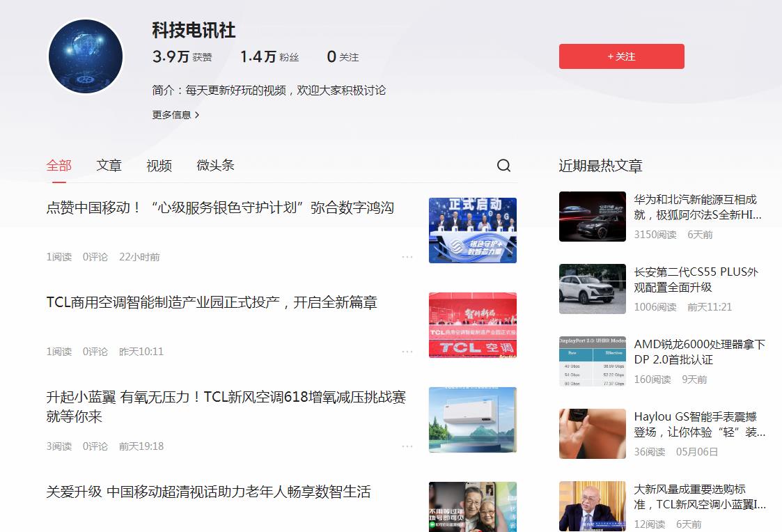Click the 前天19:18 timestamp
782x532 pixels.
(x=141, y=446)
